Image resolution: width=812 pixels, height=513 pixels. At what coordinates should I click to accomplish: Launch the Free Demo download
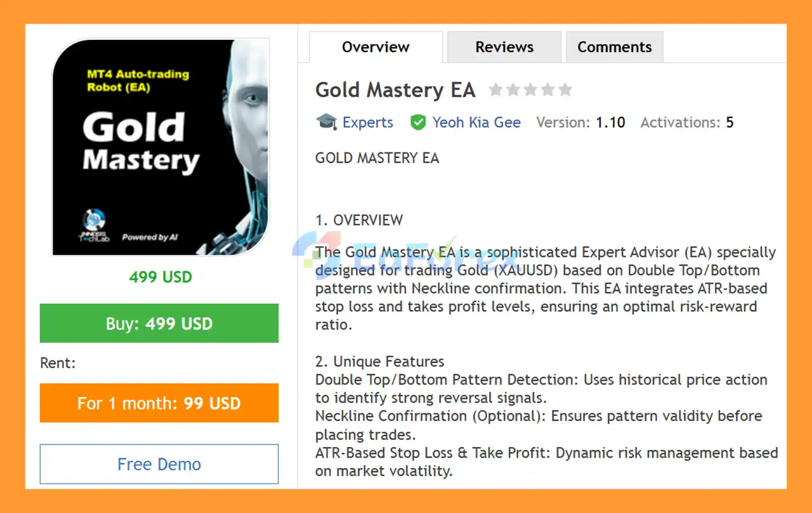click(159, 464)
